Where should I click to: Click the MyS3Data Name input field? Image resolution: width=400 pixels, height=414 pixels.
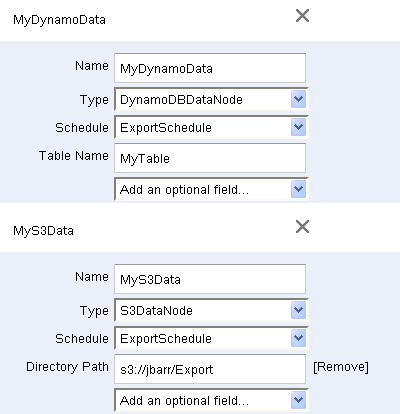click(x=210, y=279)
